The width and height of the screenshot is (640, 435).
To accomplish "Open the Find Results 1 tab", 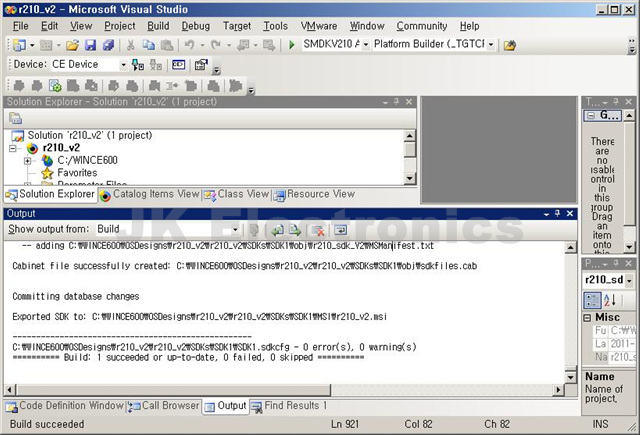I will (289, 406).
